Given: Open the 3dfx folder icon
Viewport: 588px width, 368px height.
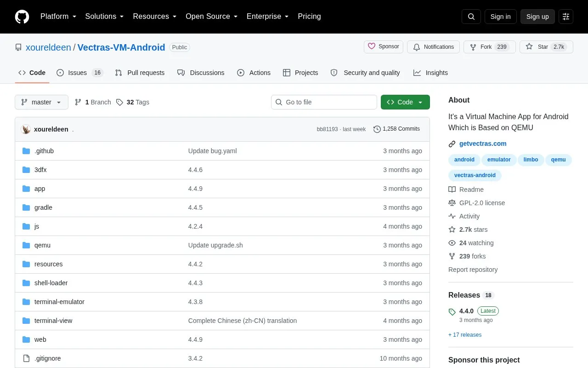Looking at the screenshot, I should 26,170.
